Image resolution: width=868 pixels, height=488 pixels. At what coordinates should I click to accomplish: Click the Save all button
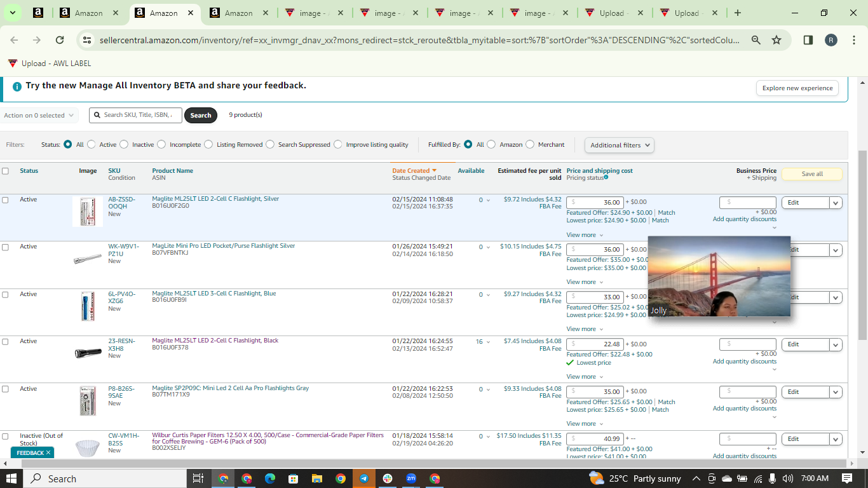click(812, 174)
